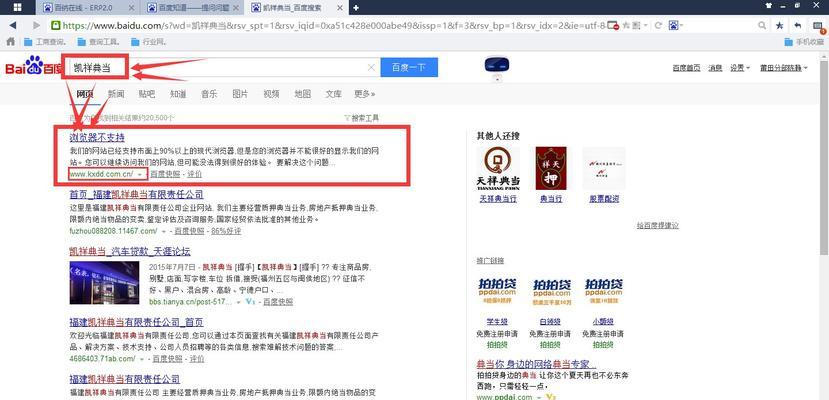Open 搜索工具 filter options
The image size is (829, 400).
point(361,118)
